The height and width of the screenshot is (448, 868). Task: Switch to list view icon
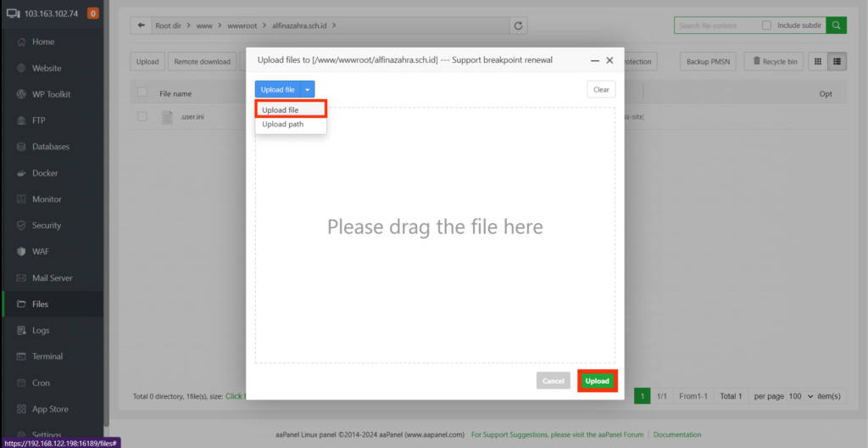click(837, 61)
